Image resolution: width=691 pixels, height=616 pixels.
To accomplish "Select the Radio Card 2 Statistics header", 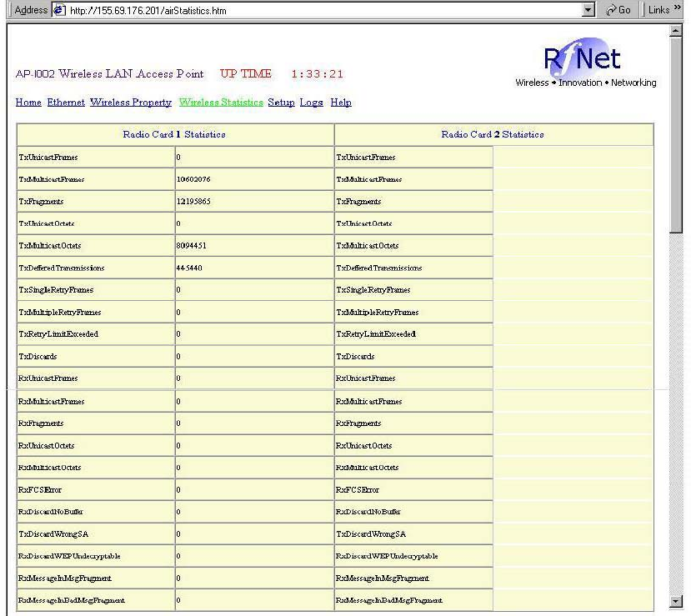I will pyautogui.click(x=493, y=134).
